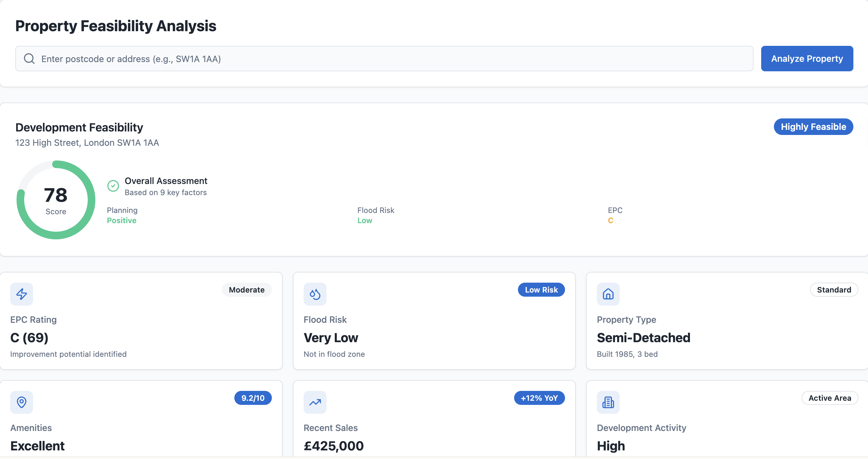
Task: Toggle the Highly Feasible status badge
Action: (813, 127)
